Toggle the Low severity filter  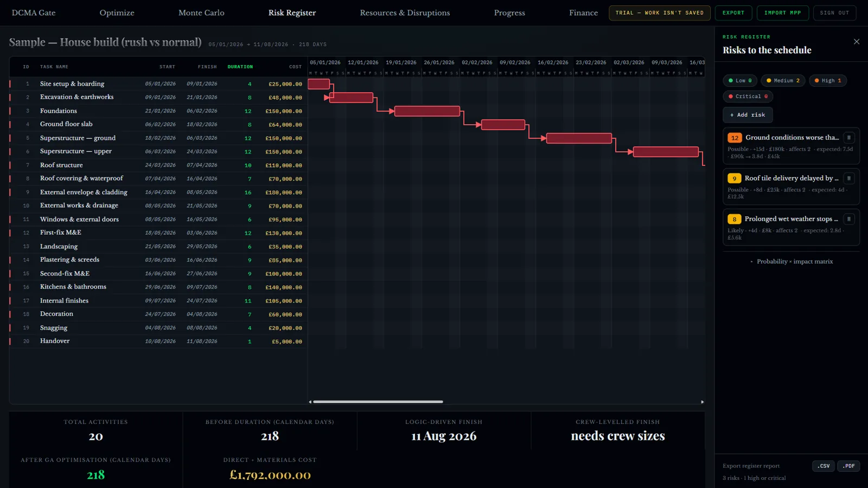click(x=740, y=81)
